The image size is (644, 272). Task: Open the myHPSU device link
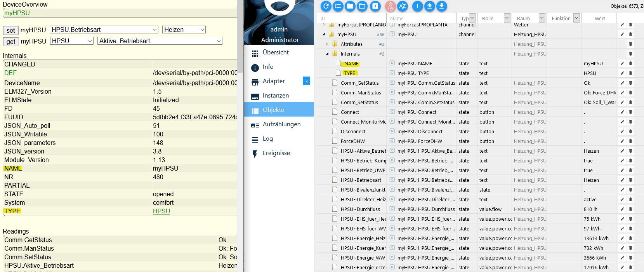click(17, 13)
